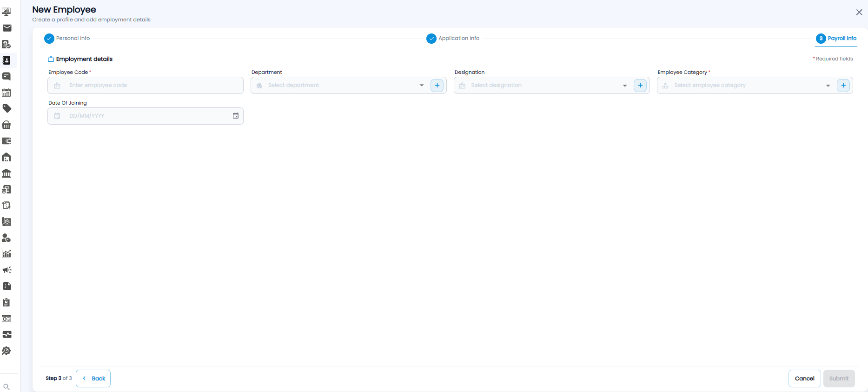Click the Back button
Viewport: 868px width, 392px height.
(93, 379)
